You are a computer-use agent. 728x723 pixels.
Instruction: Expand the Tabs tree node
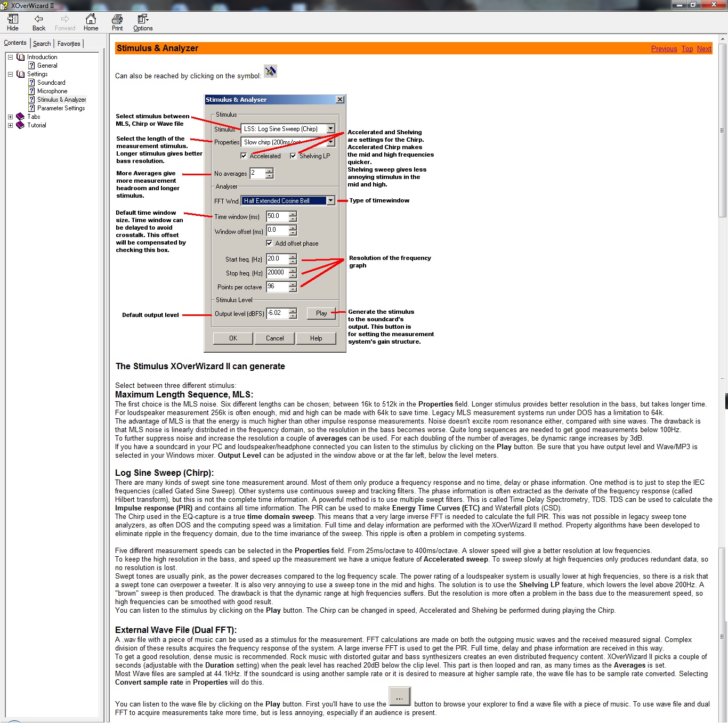(x=10, y=117)
